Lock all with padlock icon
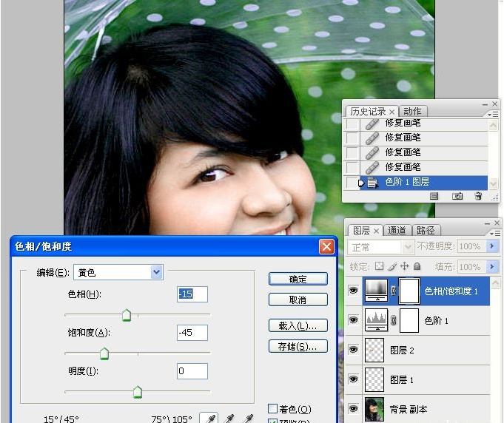 pyautogui.click(x=417, y=266)
